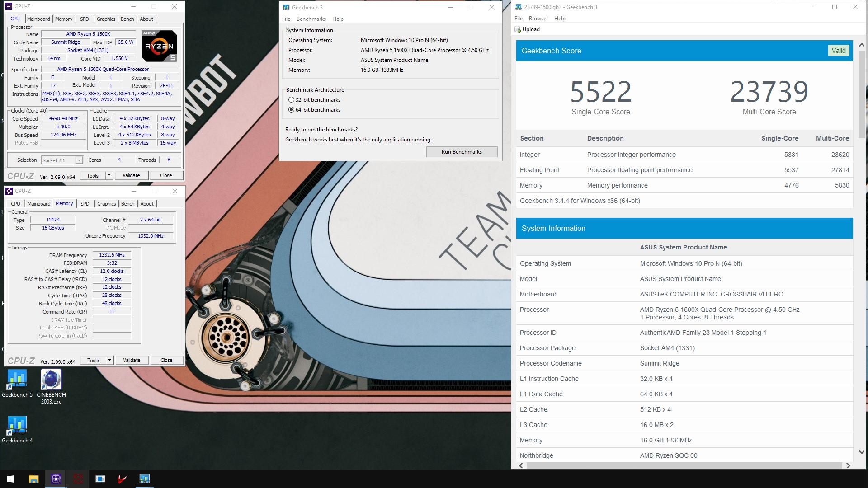Click Processor Codename Summit Ridge row
Screen dimensions: 868x488
(684, 363)
